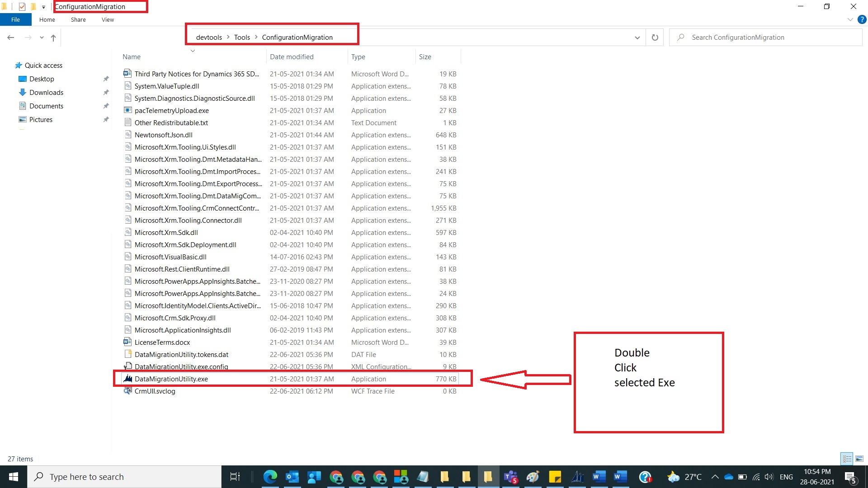Expand the breadcrumb arrow next to Tools
The width and height of the screenshot is (868, 488).
coord(256,37)
